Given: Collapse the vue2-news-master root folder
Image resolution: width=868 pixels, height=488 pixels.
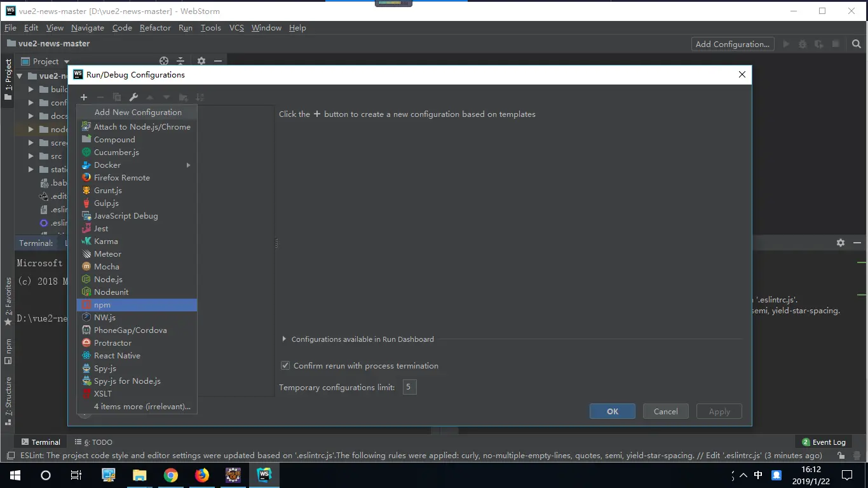Looking at the screenshot, I should [x=20, y=76].
